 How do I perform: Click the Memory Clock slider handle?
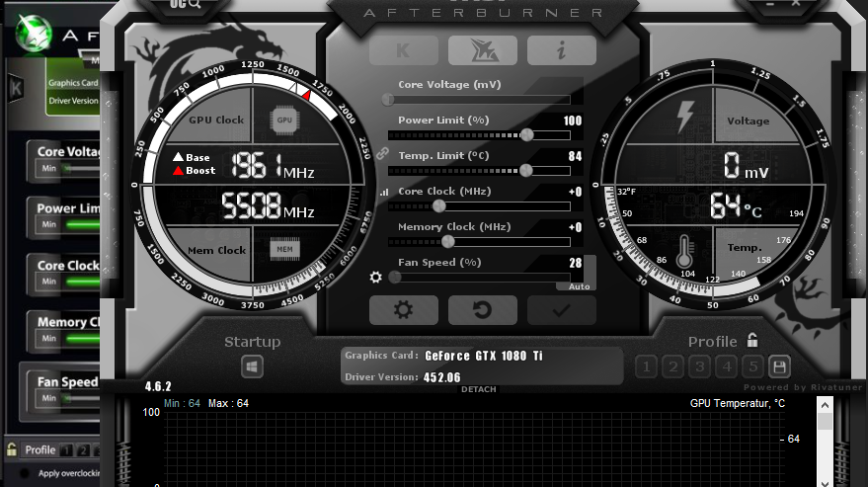pyautogui.click(x=448, y=242)
